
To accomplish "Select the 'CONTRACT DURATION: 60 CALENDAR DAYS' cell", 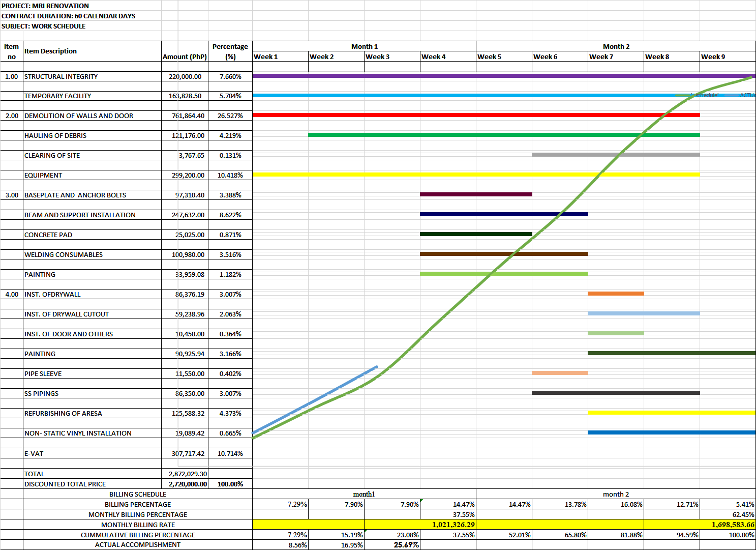I will (69, 16).
